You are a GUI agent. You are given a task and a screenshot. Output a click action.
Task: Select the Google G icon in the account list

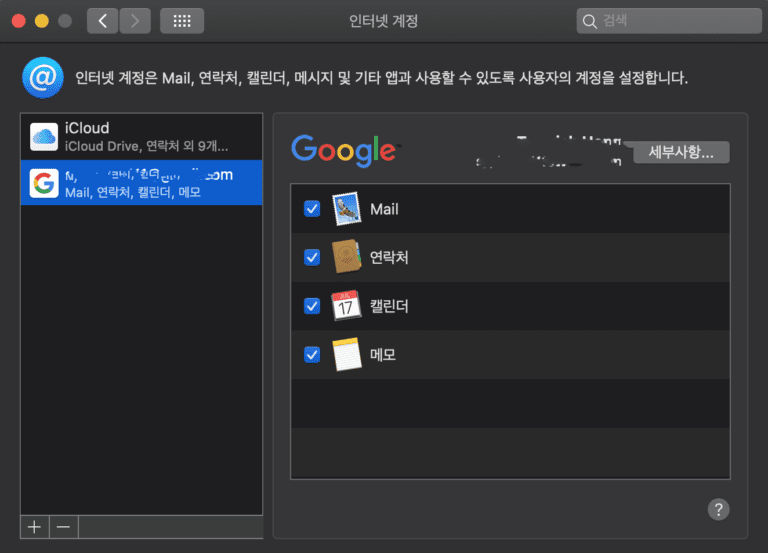point(44,183)
